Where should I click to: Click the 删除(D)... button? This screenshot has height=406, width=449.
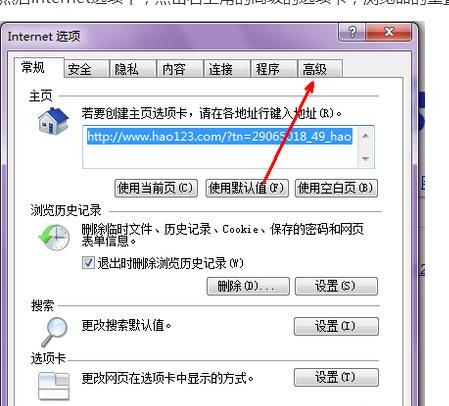tap(248, 286)
